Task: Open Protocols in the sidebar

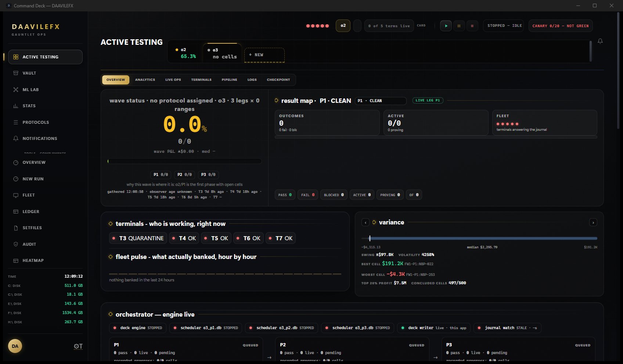Action: tap(45, 122)
